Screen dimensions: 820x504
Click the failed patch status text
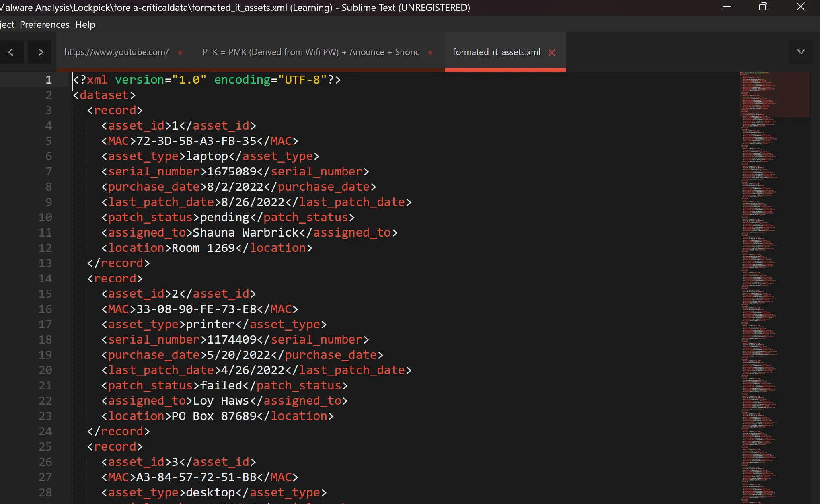(x=221, y=385)
